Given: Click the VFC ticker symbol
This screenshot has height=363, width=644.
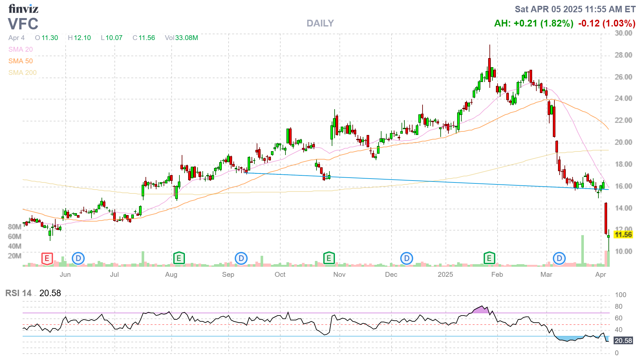Looking at the screenshot, I should click(x=23, y=24).
